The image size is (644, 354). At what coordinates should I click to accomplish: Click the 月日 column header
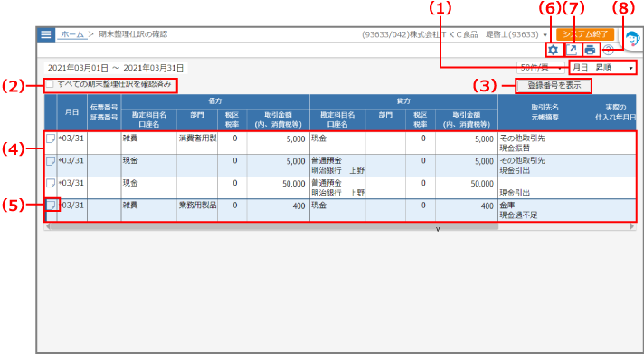click(71, 112)
